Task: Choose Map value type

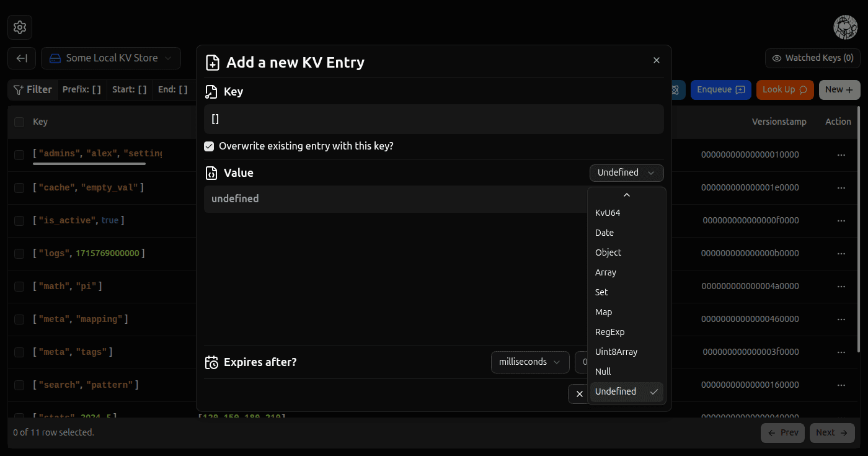Action: [x=626, y=312]
